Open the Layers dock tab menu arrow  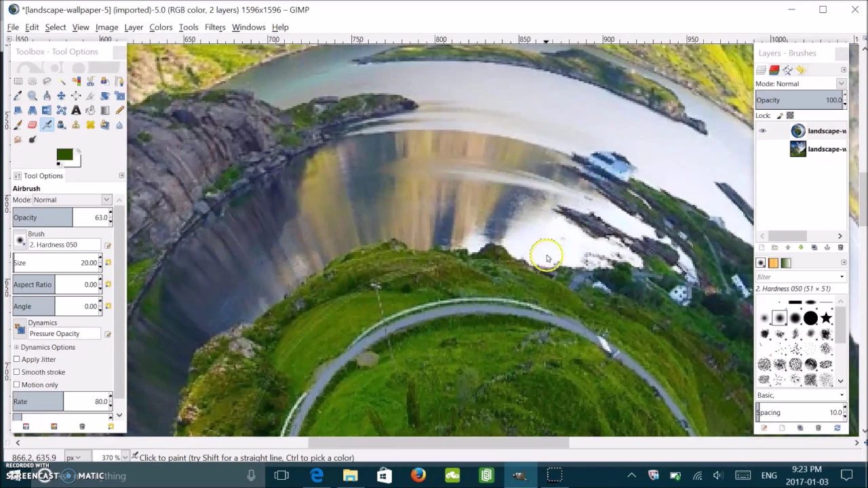click(844, 70)
